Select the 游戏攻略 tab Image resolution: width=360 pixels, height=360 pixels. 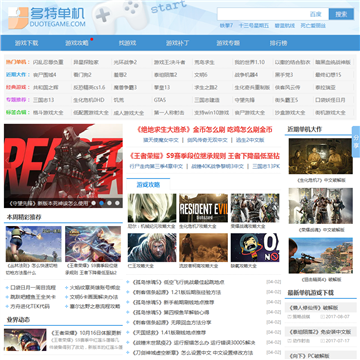tap(148, 185)
